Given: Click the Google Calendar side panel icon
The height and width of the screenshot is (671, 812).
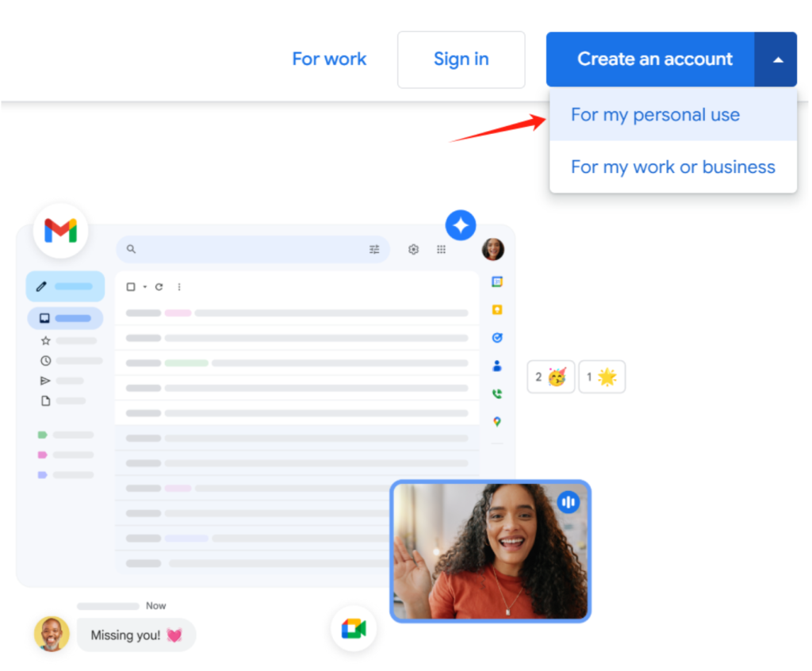Looking at the screenshot, I should pos(497,282).
